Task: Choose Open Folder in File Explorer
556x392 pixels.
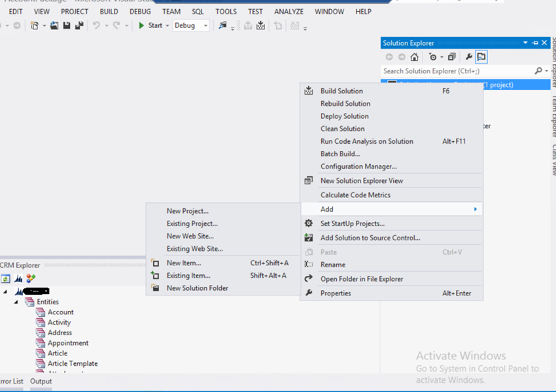Action: (x=391, y=279)
